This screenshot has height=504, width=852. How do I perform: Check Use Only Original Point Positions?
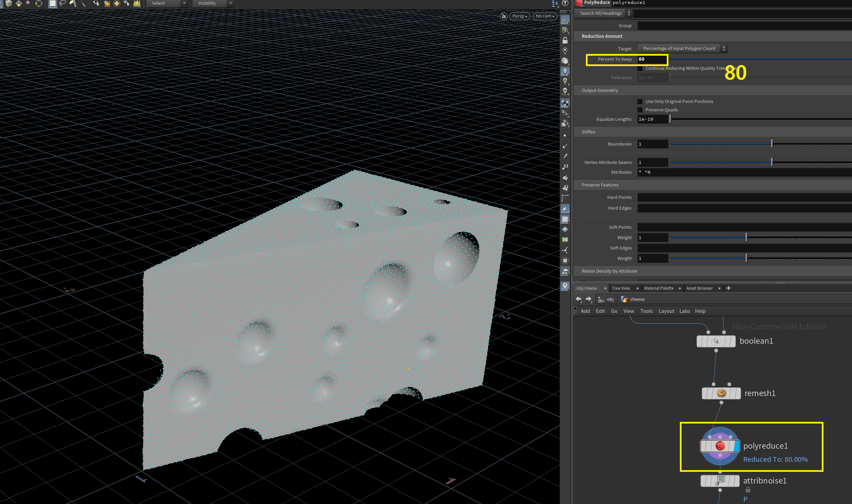pyautogui.click(x=640, y=102)
